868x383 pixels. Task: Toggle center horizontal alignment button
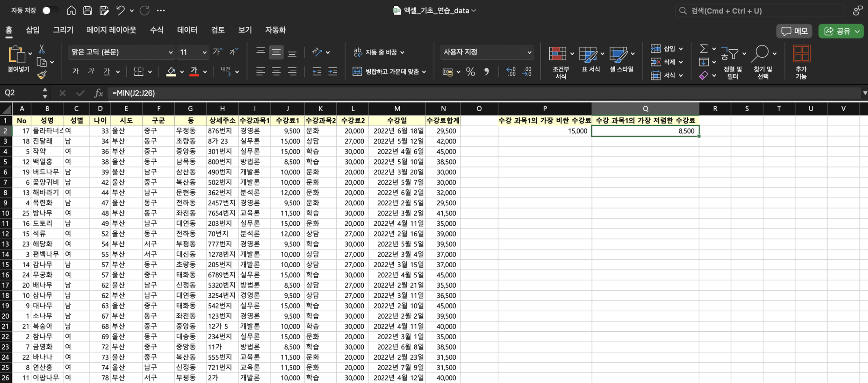pos(276,71)
